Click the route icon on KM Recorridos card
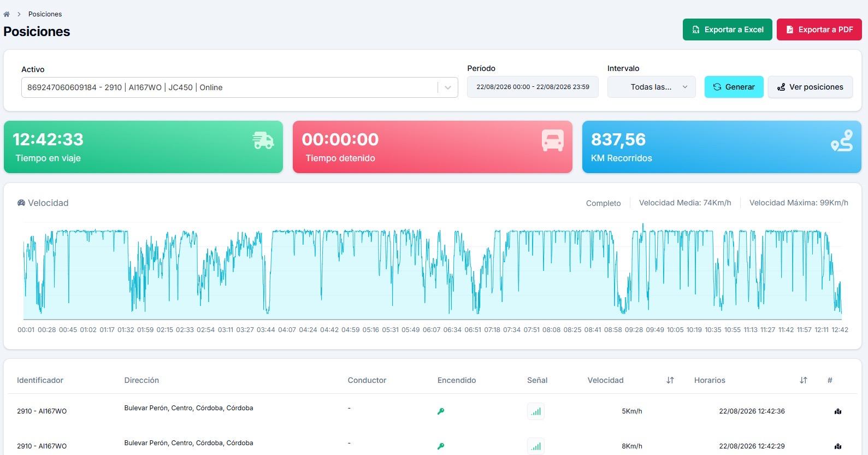 pyautogui.click(x=842, y=140)
